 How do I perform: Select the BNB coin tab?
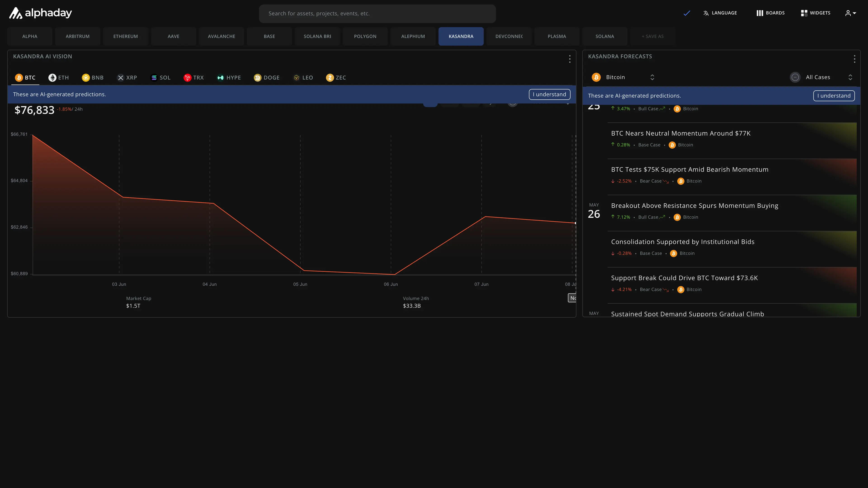point(93,78)
